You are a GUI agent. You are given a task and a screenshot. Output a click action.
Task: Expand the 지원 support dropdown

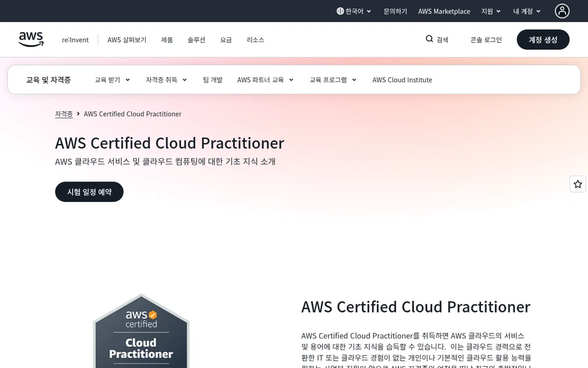(491, 11)
